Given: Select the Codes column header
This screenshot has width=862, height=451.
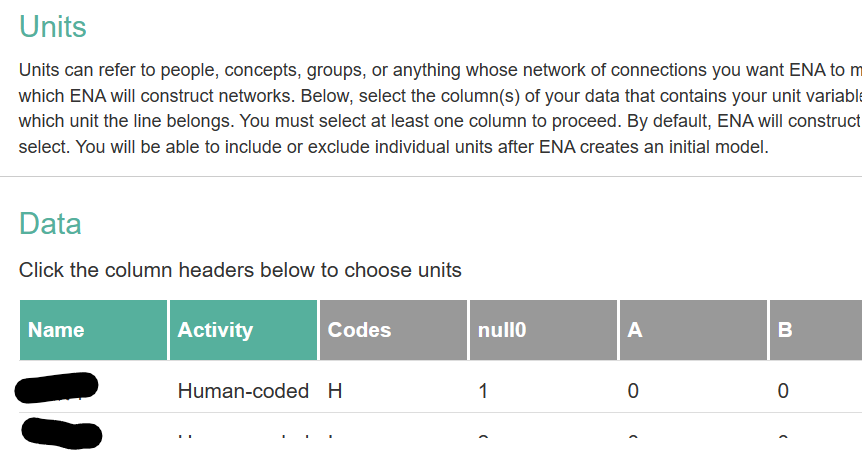Looking at the screenshot, I should (393, 330).
